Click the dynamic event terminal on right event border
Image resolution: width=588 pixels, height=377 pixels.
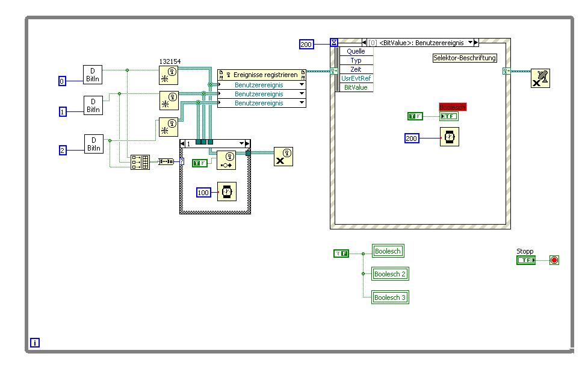click(507, 71)
